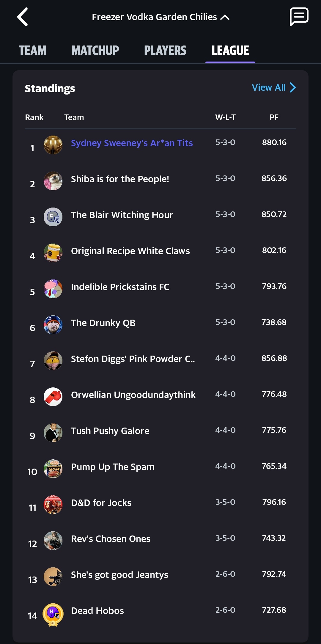
Task: Open the D&D for Jocks team row
Action: click(101, 503)
